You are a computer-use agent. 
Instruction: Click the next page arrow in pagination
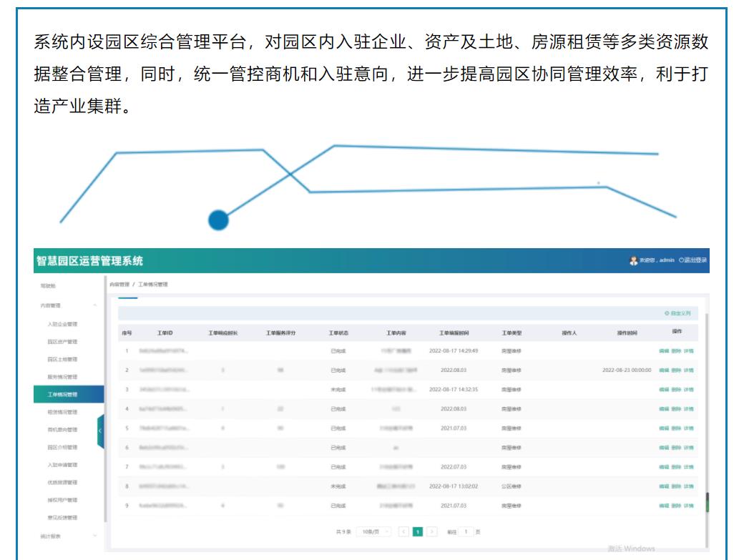(432, 531)
